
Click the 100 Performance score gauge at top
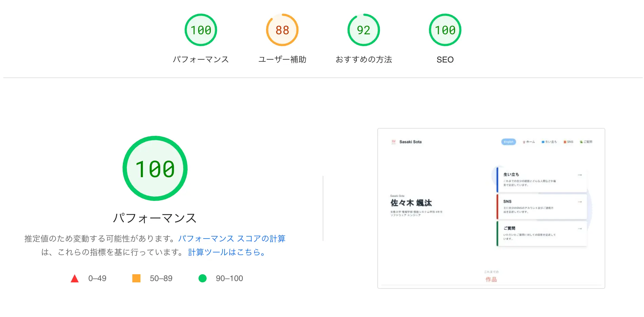201,30
